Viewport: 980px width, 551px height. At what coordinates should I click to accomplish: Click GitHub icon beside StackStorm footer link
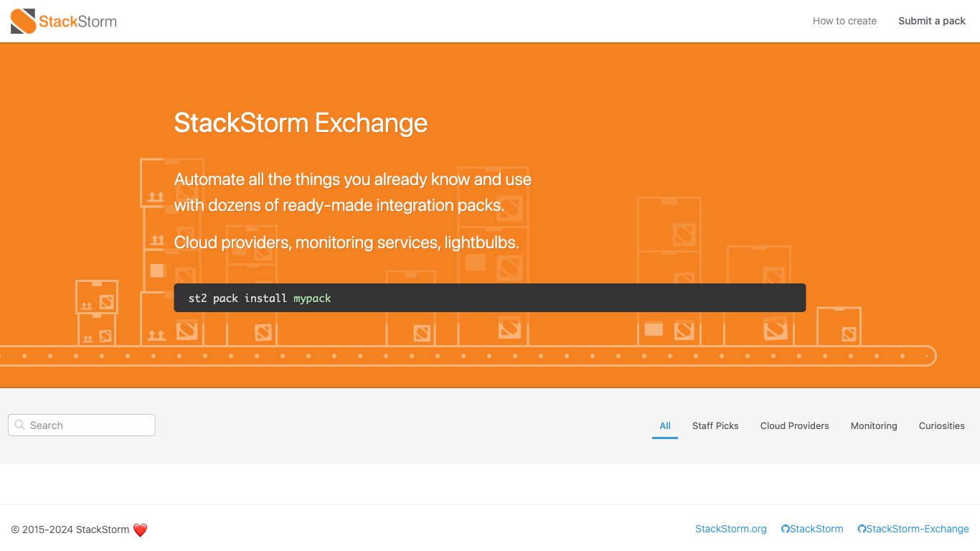(786, 529)
